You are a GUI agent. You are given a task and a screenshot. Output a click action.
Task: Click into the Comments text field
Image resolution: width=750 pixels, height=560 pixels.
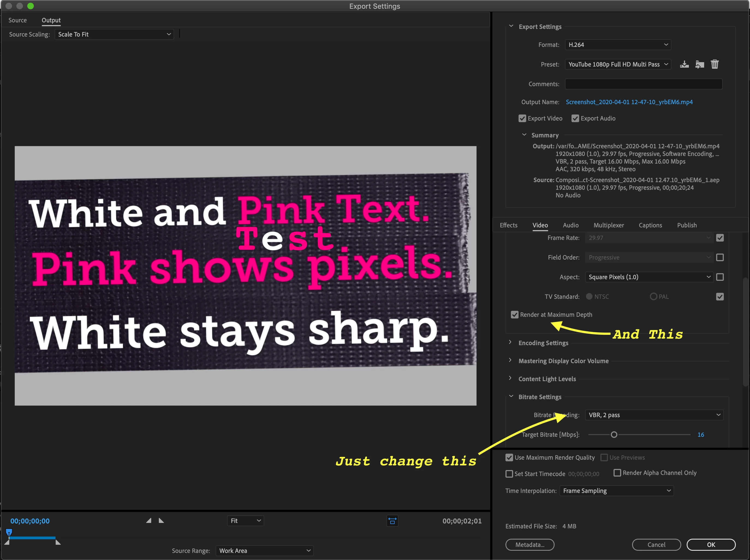click(x=643, y=84)
